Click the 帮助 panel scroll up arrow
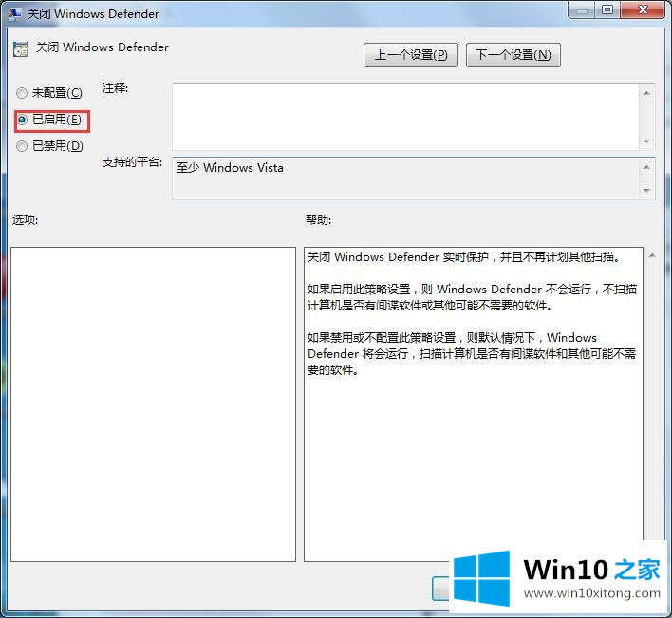 [x=652, y=256]
